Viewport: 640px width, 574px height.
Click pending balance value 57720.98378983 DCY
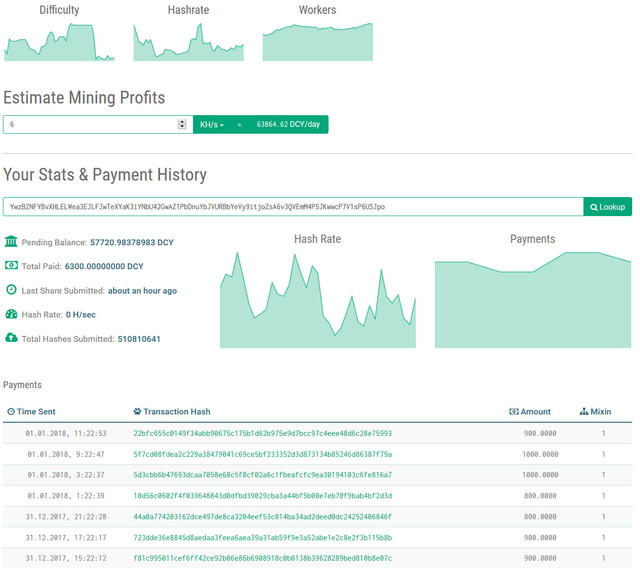point(132,243)
